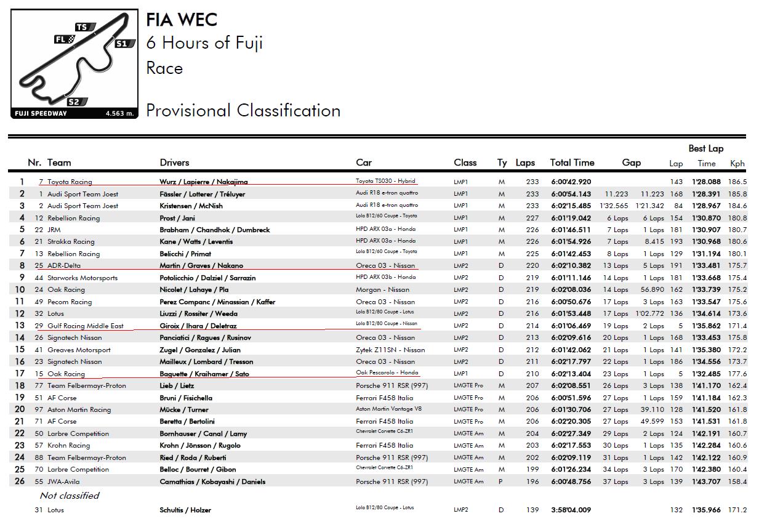Click the Car column header
This screenshot has height=532, width=759.
point(364,163)
